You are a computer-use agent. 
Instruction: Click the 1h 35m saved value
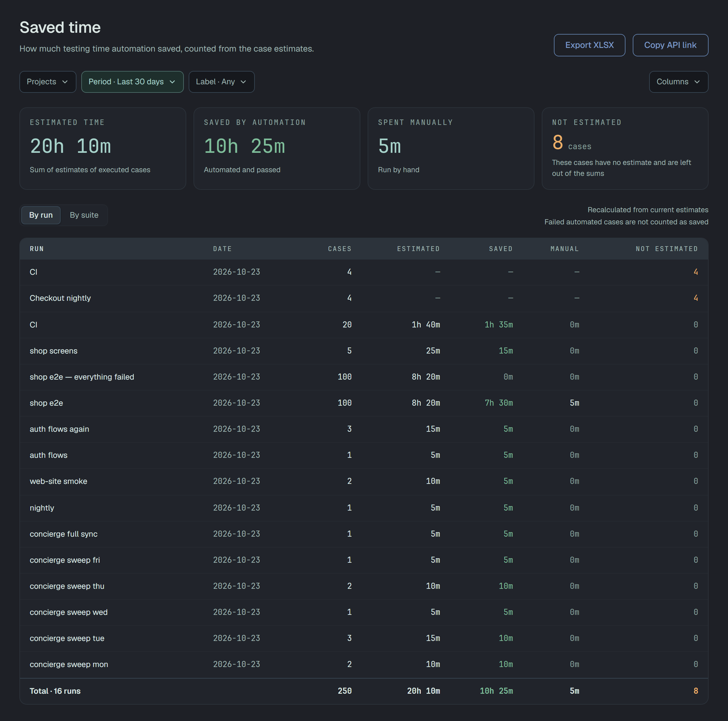pyautogui.click(x=498, y=325)
